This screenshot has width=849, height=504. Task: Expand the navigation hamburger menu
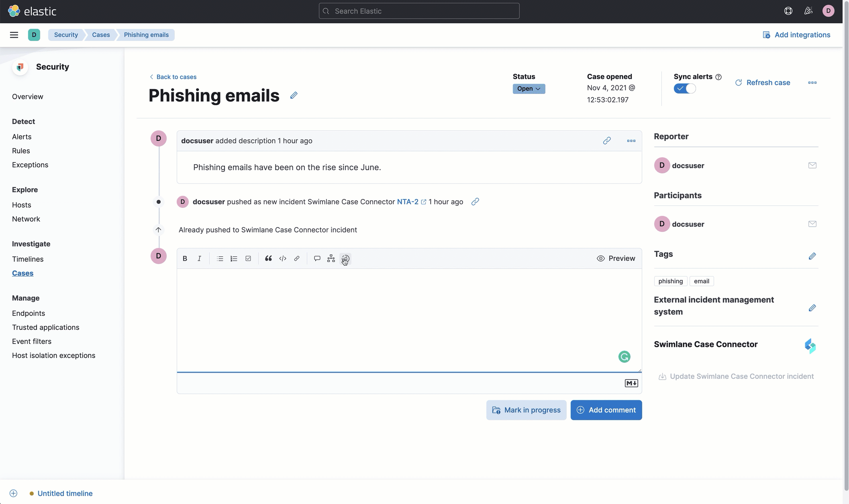pos(14,35)
